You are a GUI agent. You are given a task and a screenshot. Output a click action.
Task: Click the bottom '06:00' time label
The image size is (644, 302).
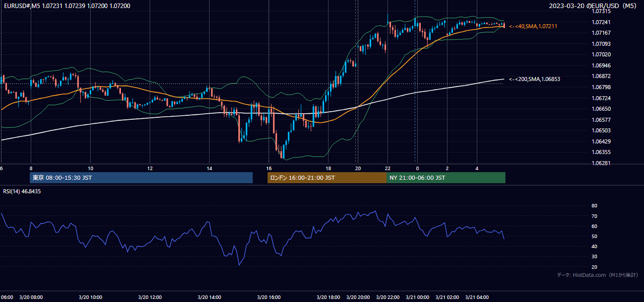[7, 297]
